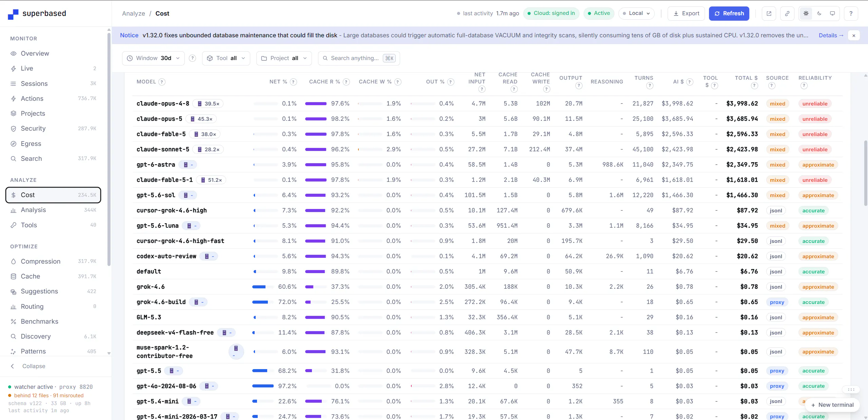
Task: Copy link using the chain icon
Action: point(787,14)
